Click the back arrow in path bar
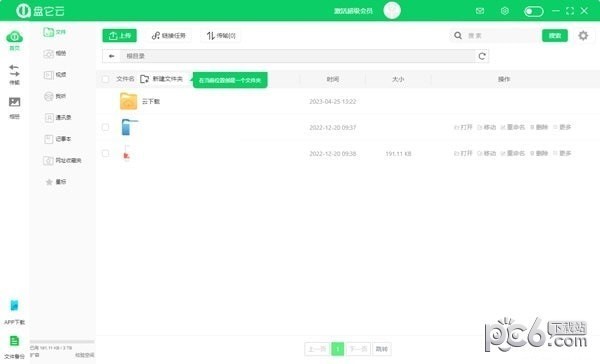 [x=111, y=56]
